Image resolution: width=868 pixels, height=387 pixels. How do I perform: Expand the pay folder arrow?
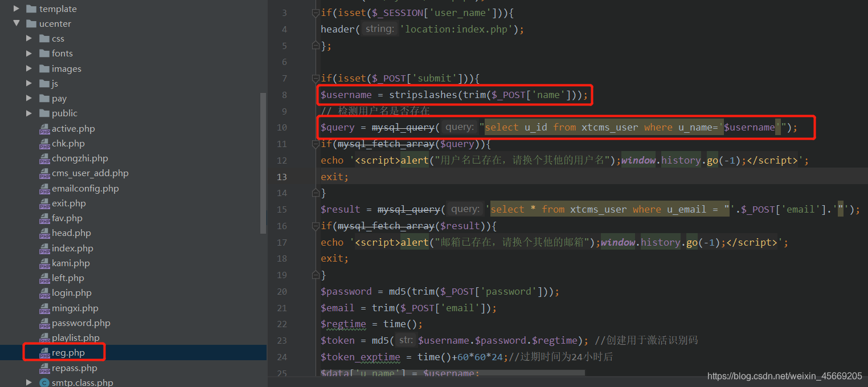point(29,99)
